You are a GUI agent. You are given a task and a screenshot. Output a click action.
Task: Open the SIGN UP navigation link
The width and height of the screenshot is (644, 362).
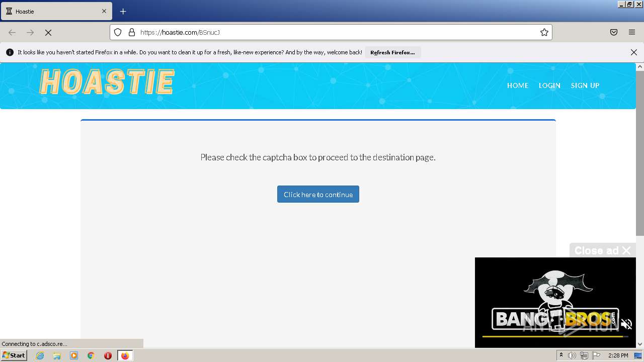click(585, 85)
